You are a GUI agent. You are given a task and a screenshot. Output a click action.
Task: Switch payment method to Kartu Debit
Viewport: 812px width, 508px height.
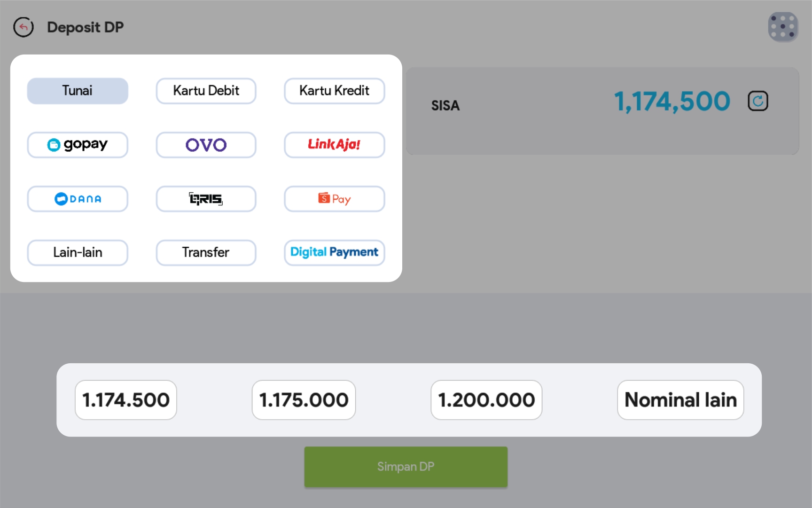206,91
